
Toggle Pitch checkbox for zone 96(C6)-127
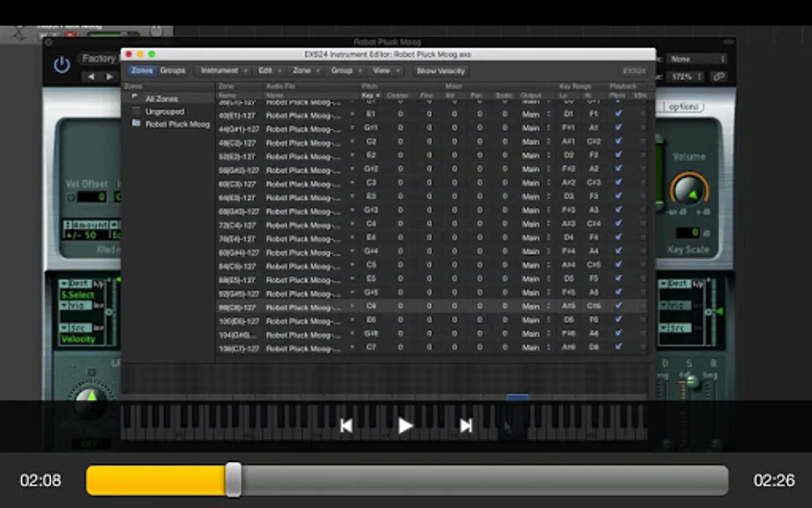(x=618, y=306)
